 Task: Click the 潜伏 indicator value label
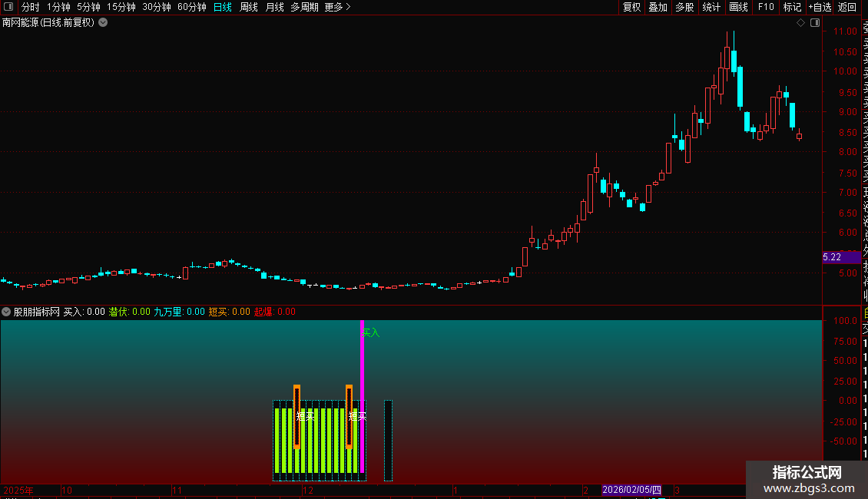pyautogui.click(x=130, y=312)
